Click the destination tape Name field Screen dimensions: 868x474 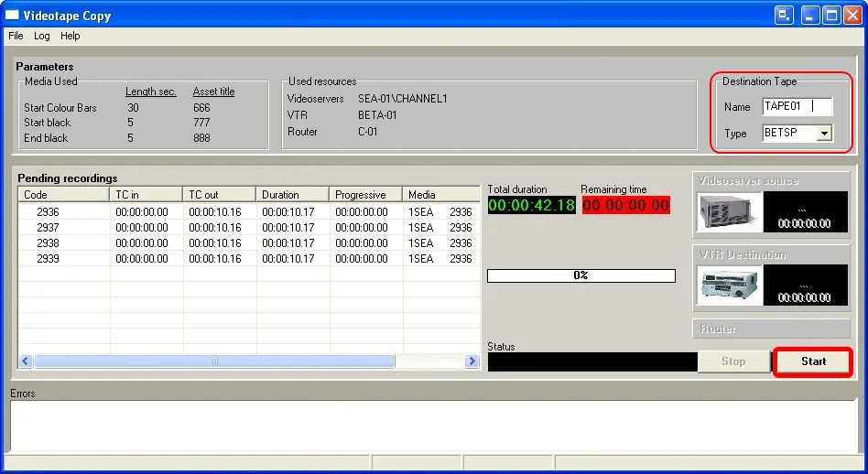point(797,106)
